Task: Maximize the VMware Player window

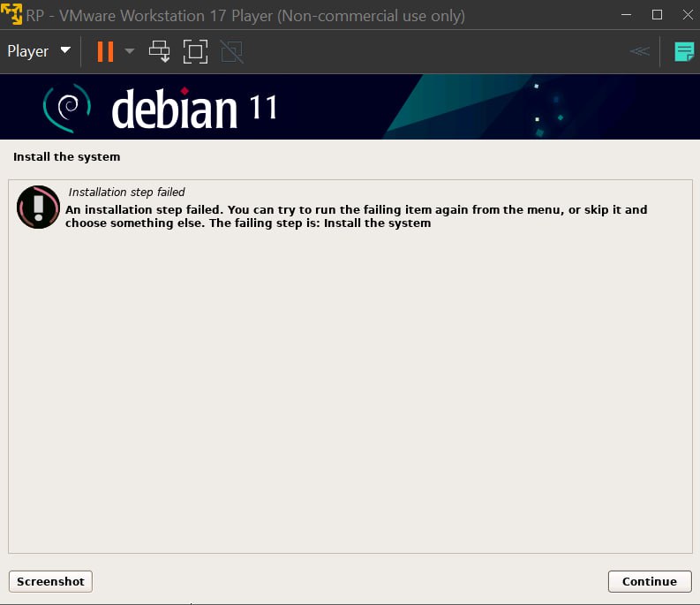Action: [x=657, y=15]
